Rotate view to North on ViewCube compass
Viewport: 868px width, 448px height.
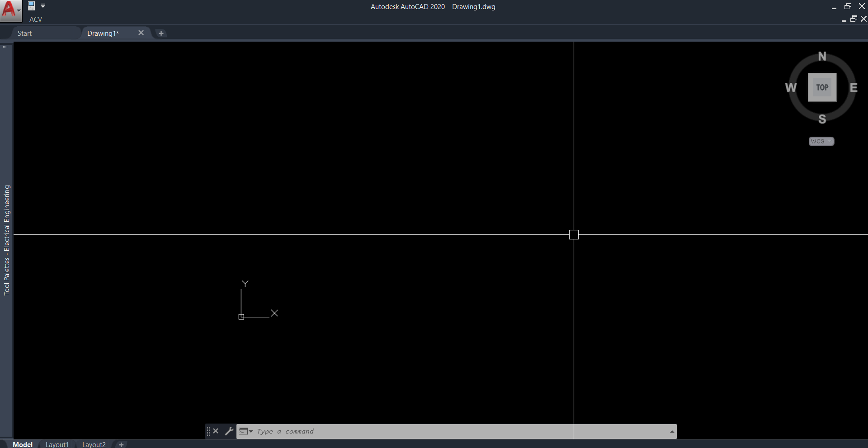point(822,57)
